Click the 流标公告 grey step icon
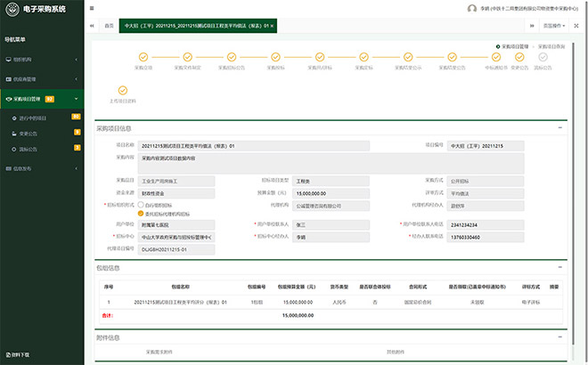Viewport: 588px width, 365px height. coord(543,57)
